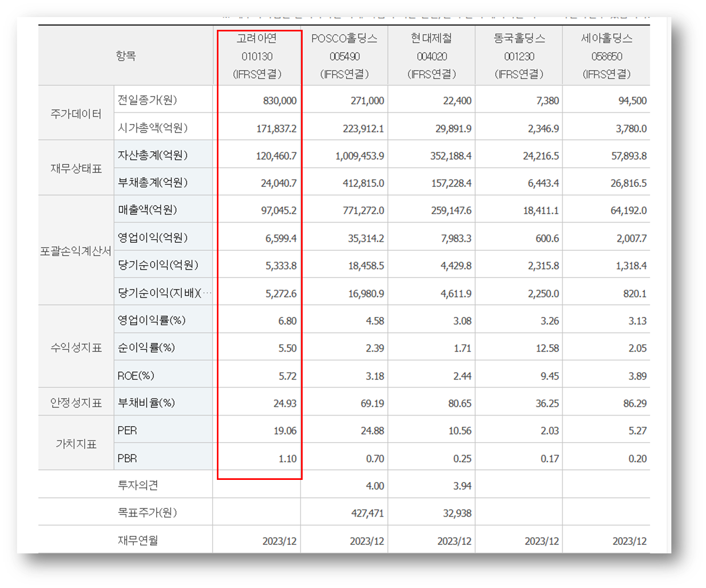Click the 목표주가(원) row label

(147, 512)
